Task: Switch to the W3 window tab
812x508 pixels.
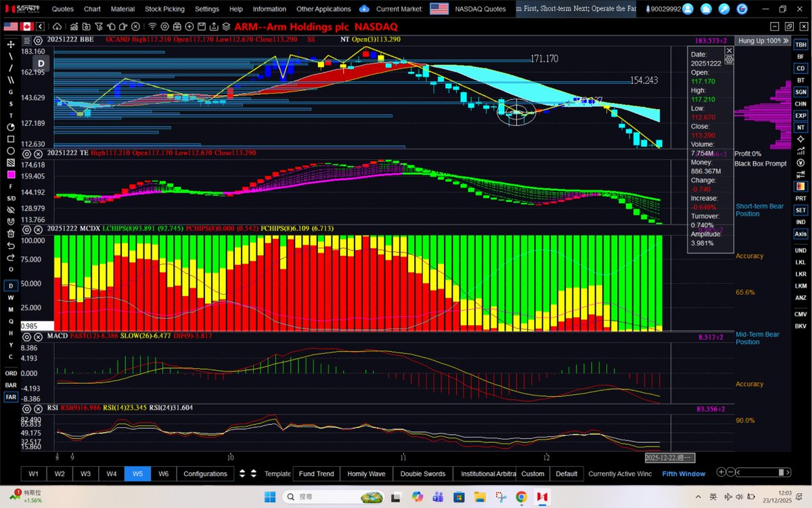Action: 85,473
